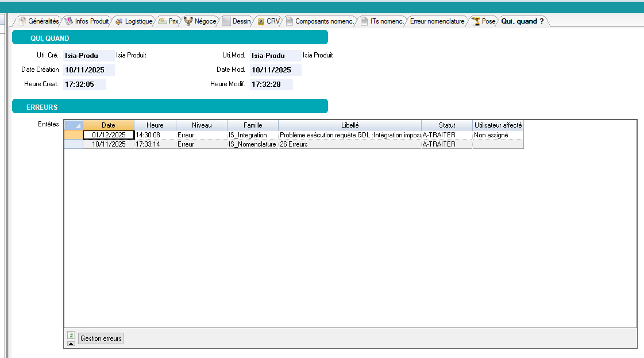
Task: Click the Uti. Cré. field Isia-Produ
Action: point(88,56)
